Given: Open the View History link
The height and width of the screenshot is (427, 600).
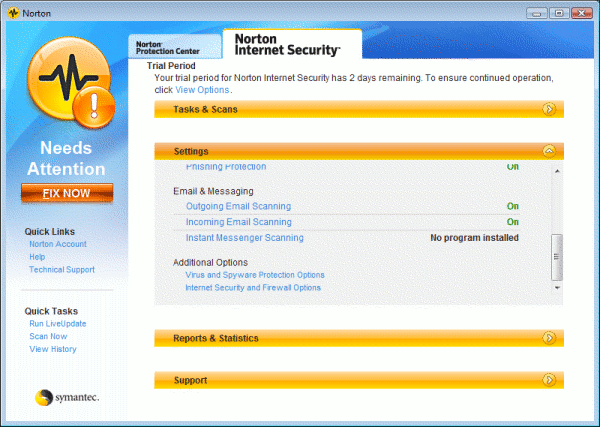Looking at the screenshot, I should 53,349.
